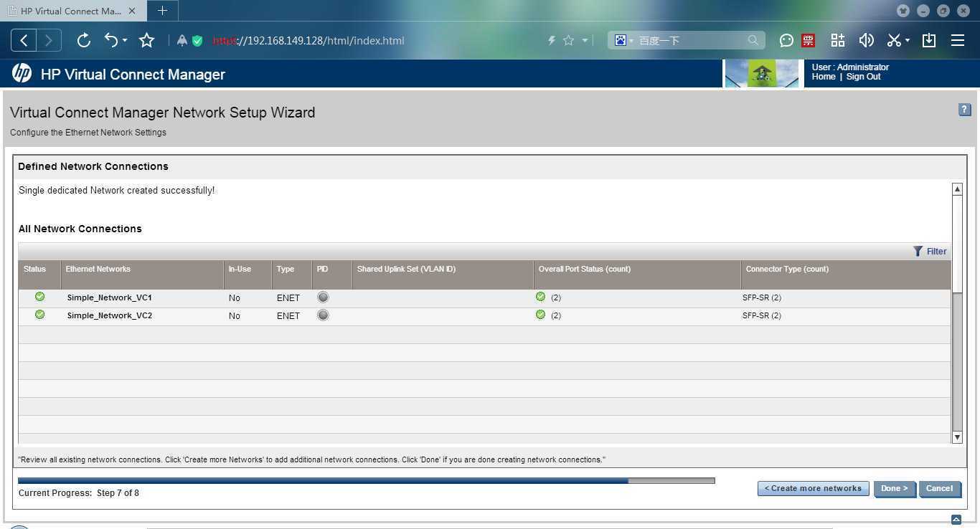Open the red ticket extension icon
Image resolution: width=980 pixels, height=529 pixels.
[809, 41]
